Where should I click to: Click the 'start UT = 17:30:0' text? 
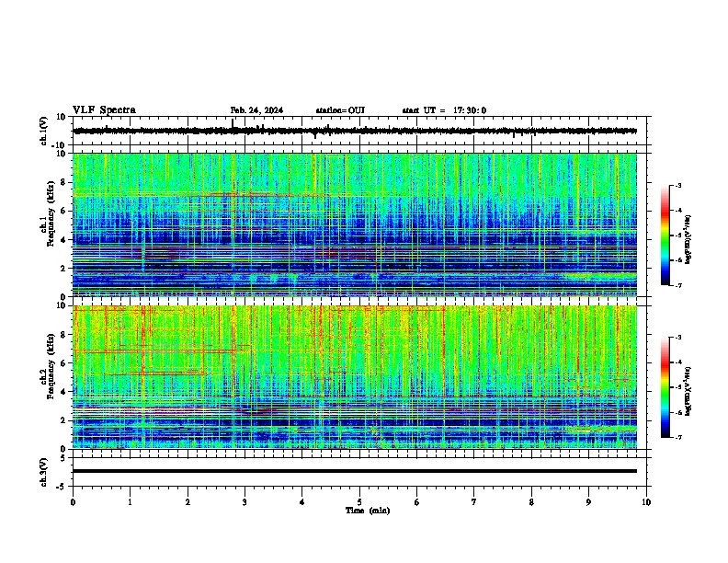click(444, 110)
